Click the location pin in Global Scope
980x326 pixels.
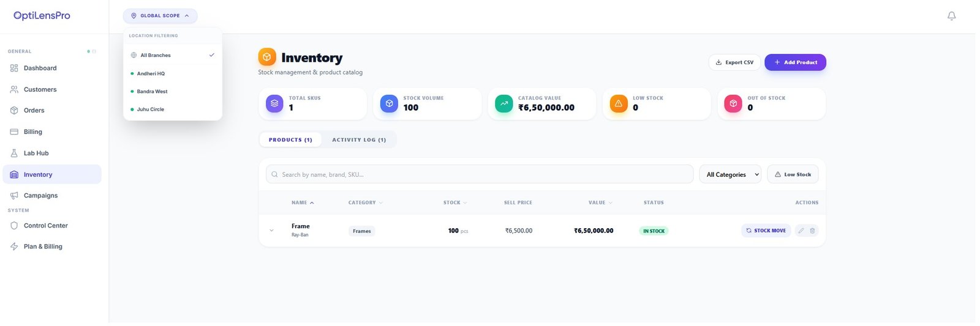134,16
